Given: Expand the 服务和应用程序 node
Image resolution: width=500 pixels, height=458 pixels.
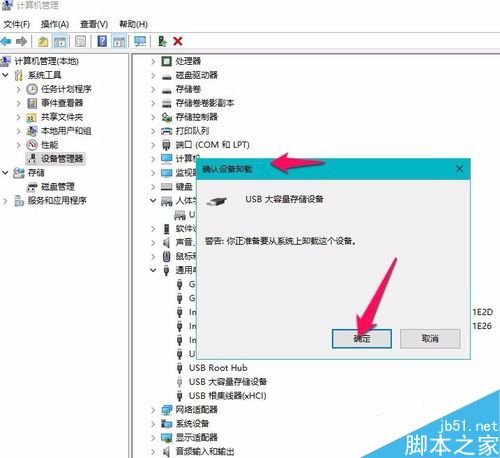Looking at the screenshot, I should (x=5, y=201).
